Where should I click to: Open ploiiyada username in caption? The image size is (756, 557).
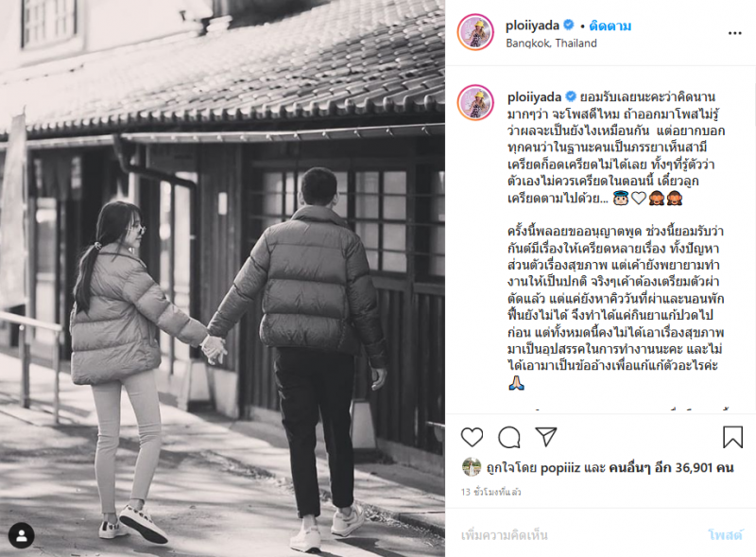point(534,97)
